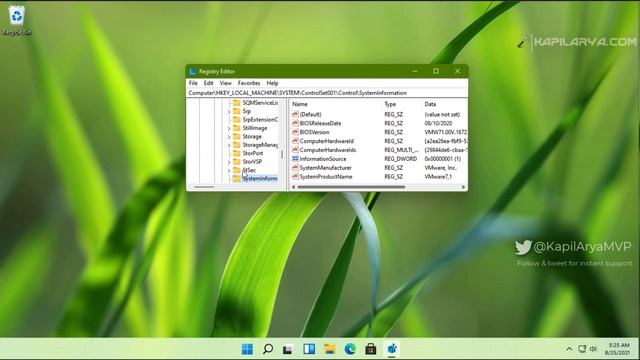Open the Favorites menu
Viewport: 640px width, 360px height.
pyautogui.click(x=249, y=83)
